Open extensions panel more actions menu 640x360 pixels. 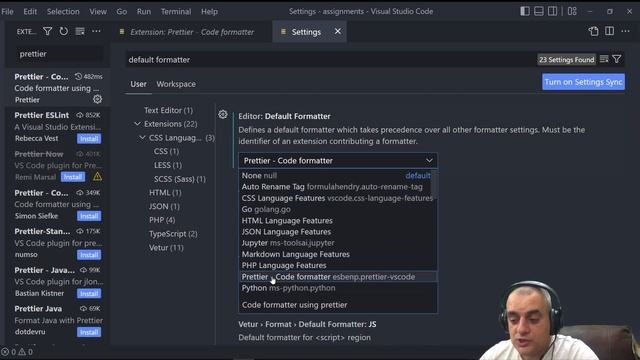pyautogui.click(x=96, y=31)
